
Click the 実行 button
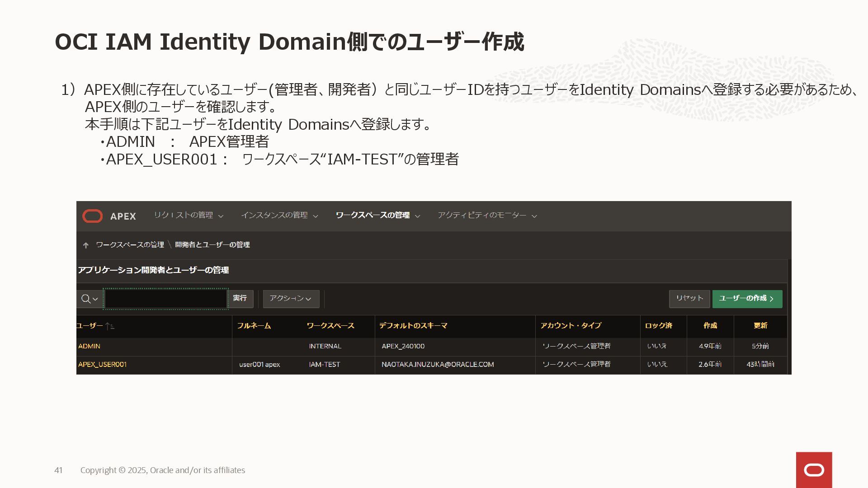pos(240,298)
